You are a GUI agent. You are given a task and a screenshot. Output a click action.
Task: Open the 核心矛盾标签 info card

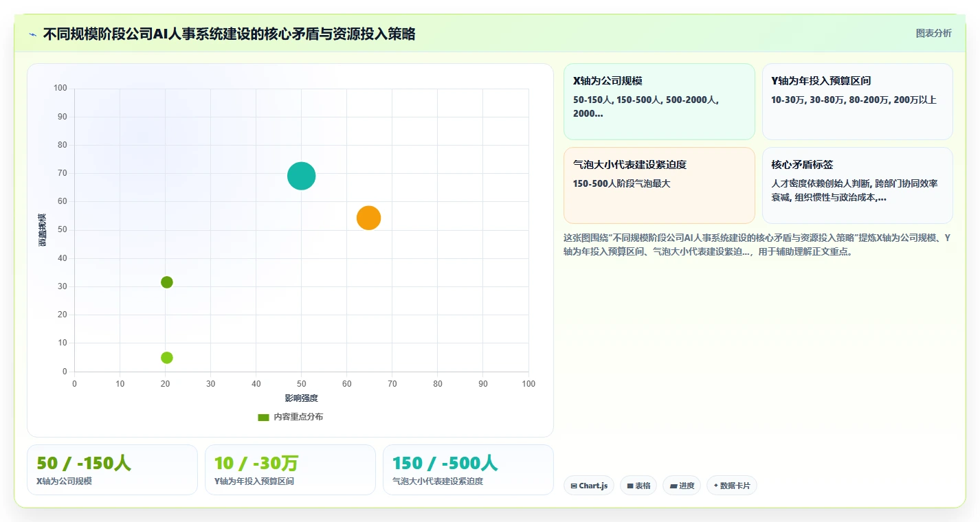pos(857,185)
